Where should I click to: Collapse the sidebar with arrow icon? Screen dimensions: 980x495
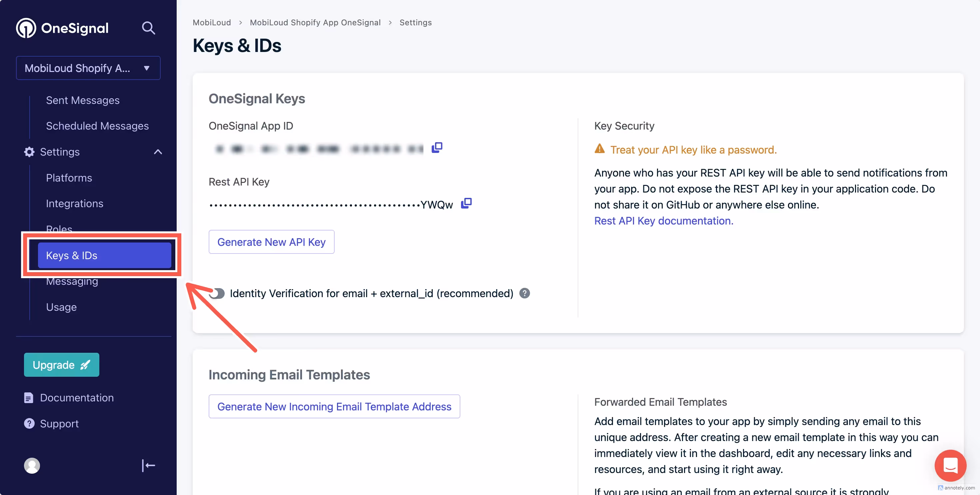click(148, 465)
